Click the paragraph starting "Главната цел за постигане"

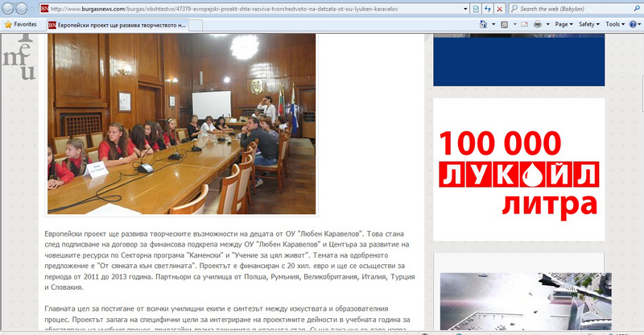click(227, 319)
